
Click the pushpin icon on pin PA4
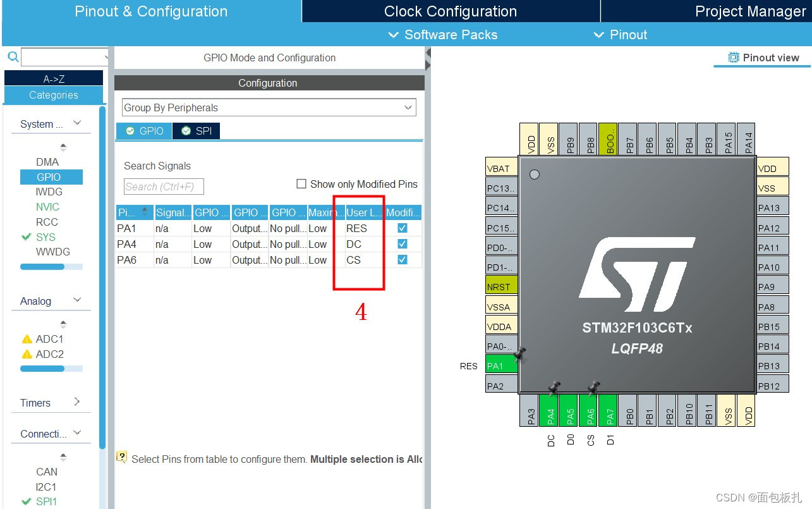point(554,387)
